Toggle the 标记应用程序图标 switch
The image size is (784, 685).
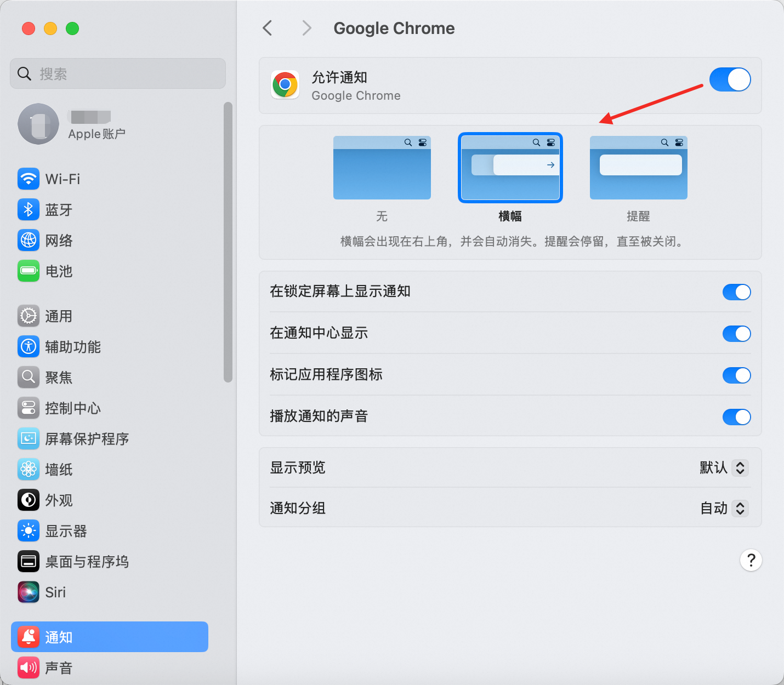point(736,375)
